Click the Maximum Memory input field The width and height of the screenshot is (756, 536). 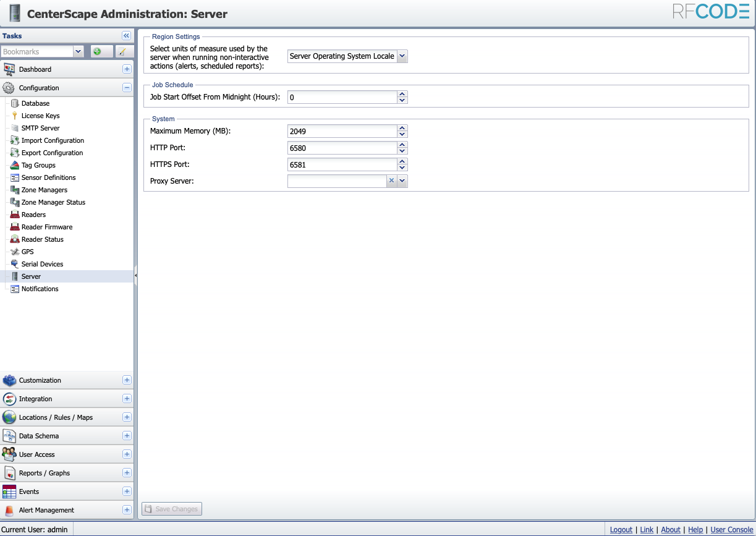click(x=342, y=131)
